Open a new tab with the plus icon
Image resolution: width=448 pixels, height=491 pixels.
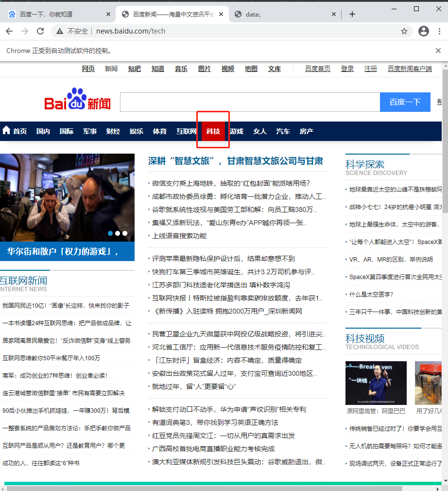pos(352,14)
